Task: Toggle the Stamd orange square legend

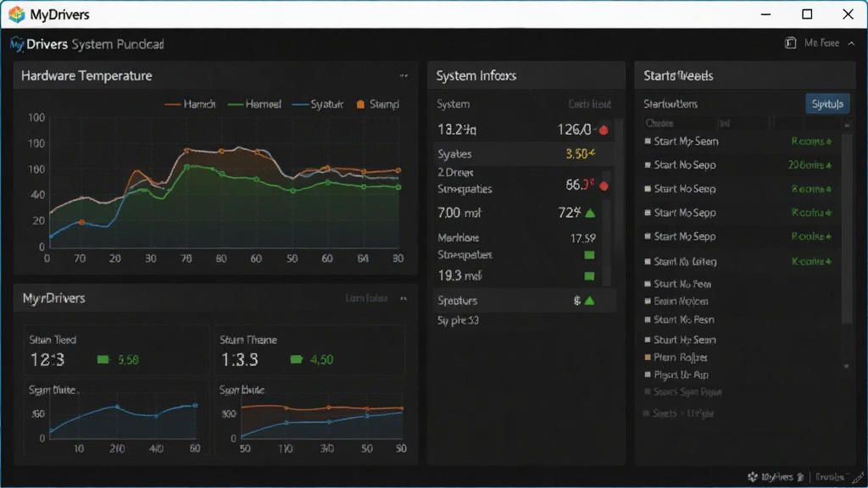Action: click(377, 104)
